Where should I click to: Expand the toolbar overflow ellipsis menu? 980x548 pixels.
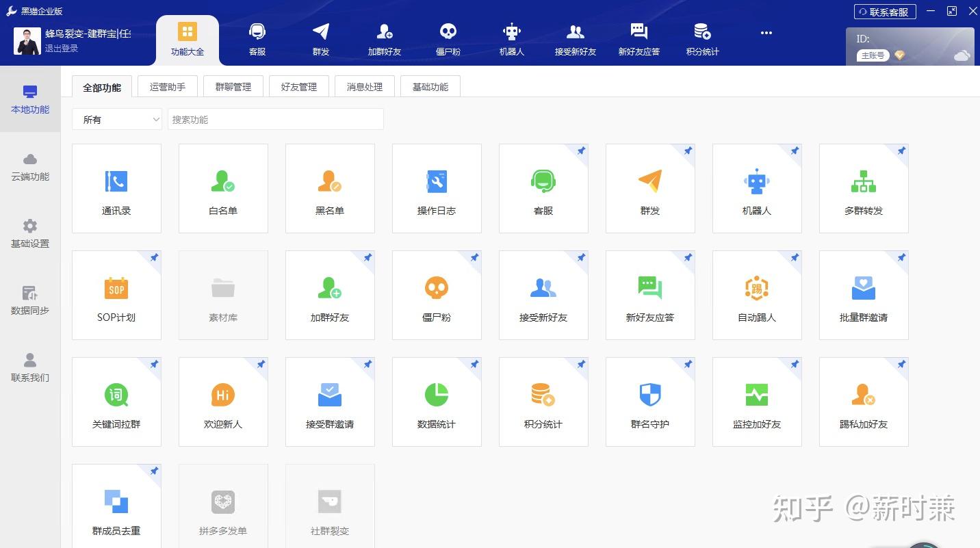click(766, 33)
